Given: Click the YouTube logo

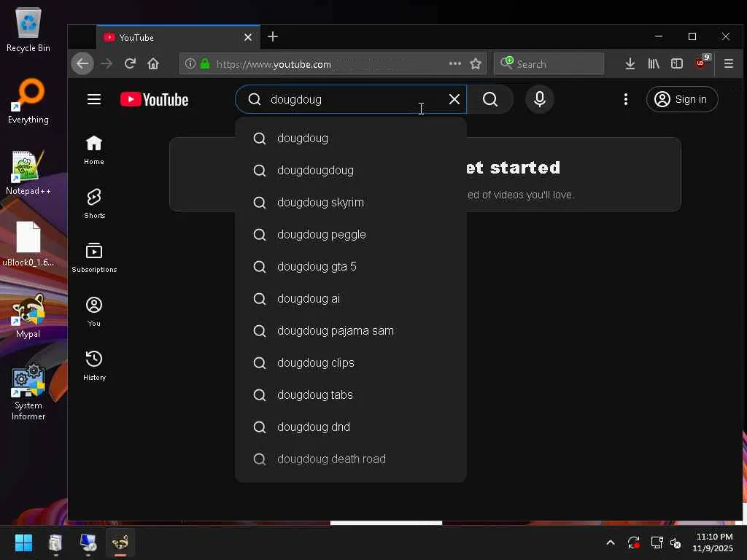Looking at the screenshot, I should 155,99.
